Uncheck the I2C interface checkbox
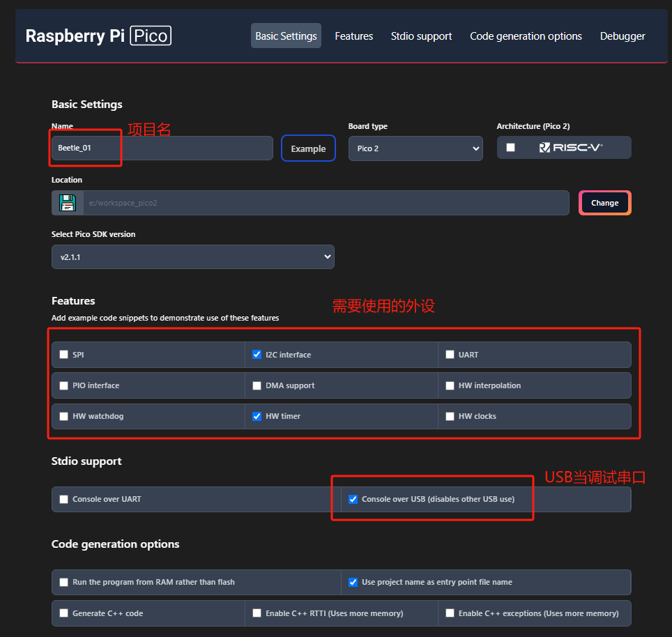672x637 pixels. pos(257,354)
